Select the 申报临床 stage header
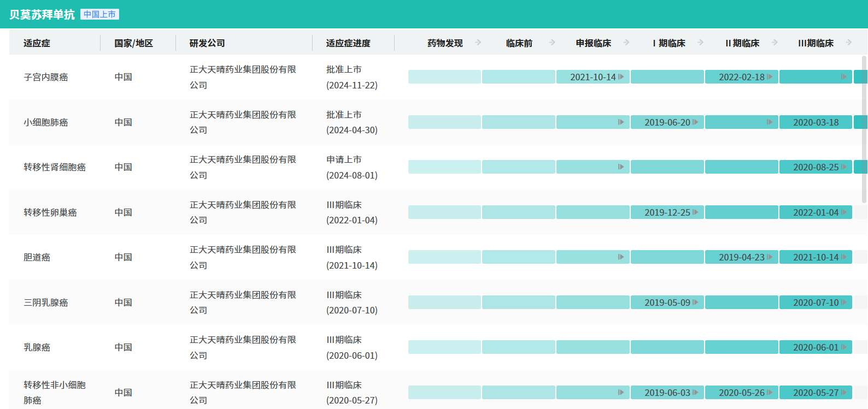The image size is (868, 409). [x=594, y=43]
